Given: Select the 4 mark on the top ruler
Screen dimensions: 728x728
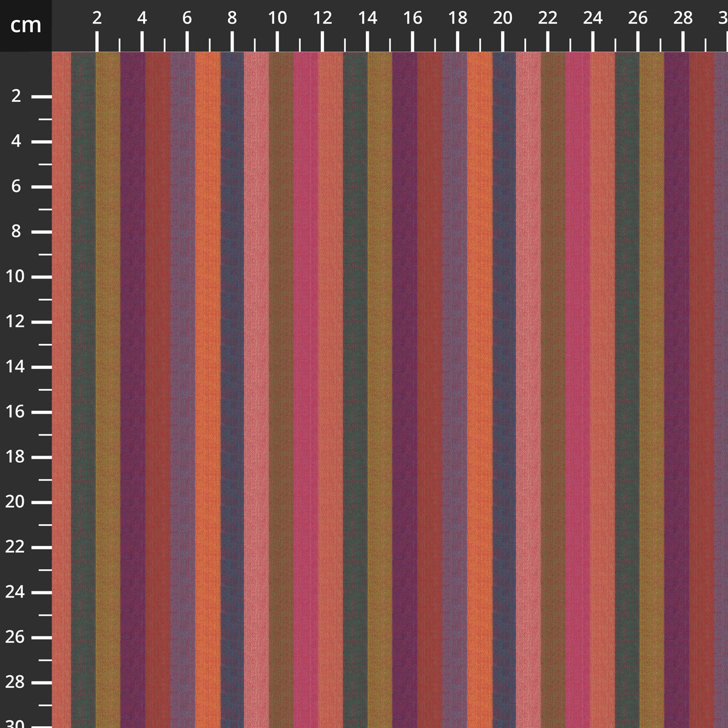Looking at the screenshot, I should [142, 18].
